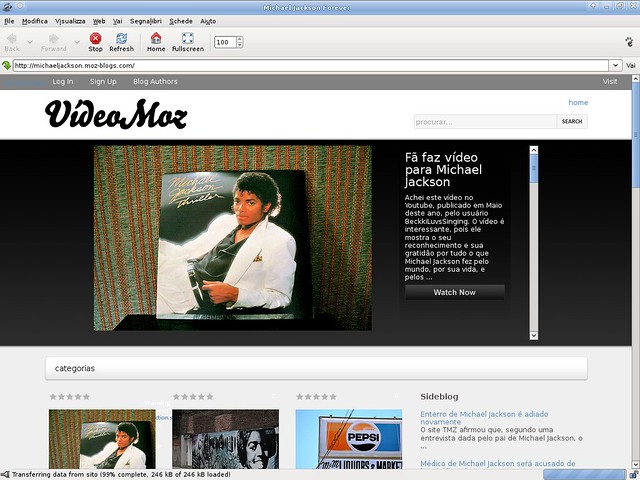
Task: Open 'Médico de Michael Jackson será acusado' link
Action: [x=498, y=464]
